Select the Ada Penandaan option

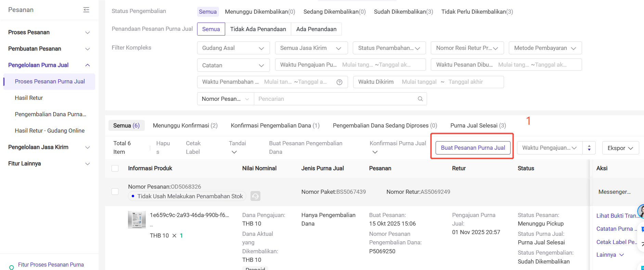[316, 29]
